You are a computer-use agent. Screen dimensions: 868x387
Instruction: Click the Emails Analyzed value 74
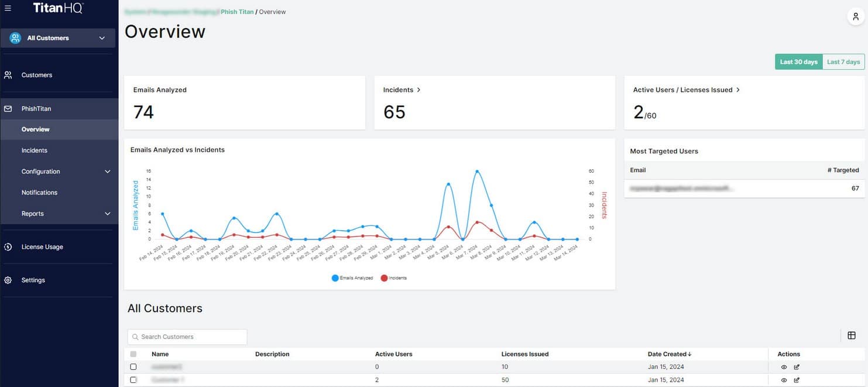[143, 112]
